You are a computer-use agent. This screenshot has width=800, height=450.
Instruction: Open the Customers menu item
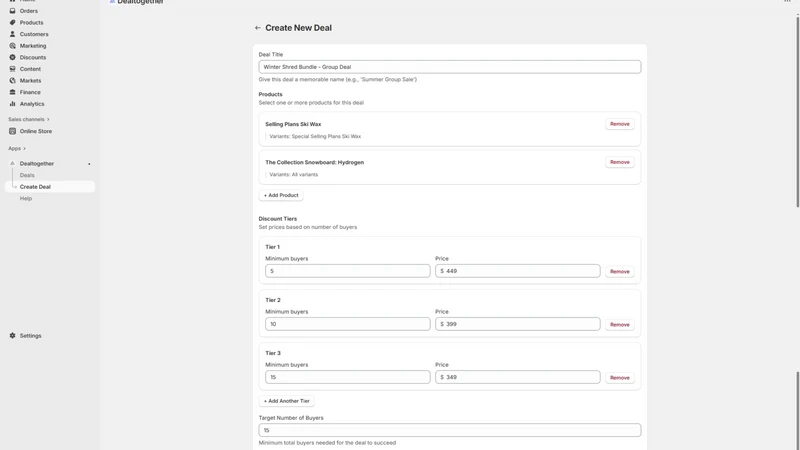(x=34, y=34)
